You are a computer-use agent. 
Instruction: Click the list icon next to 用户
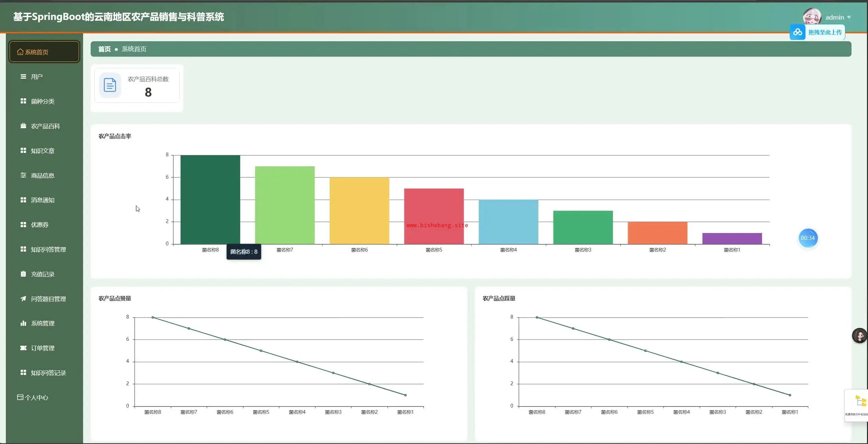(x=23, y=77)
